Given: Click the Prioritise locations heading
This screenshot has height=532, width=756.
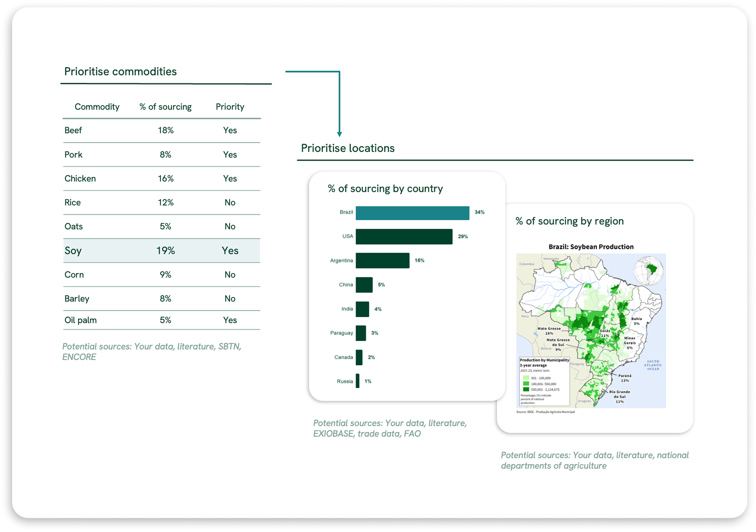Looking at the screenshot, I should 347,148.
